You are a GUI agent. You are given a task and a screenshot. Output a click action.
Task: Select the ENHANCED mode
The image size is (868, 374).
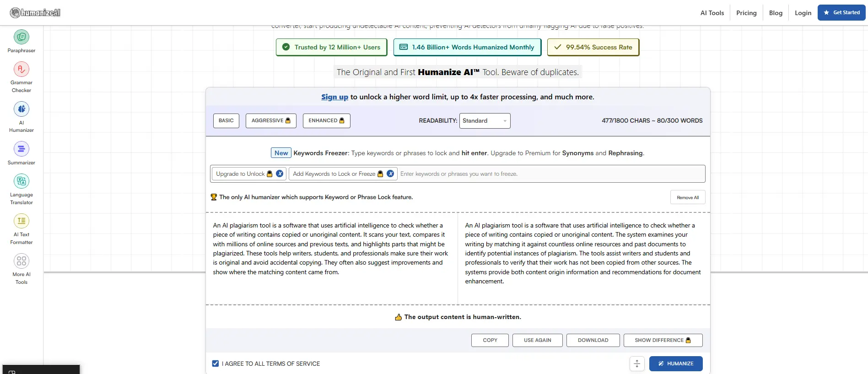click(327, 121)
